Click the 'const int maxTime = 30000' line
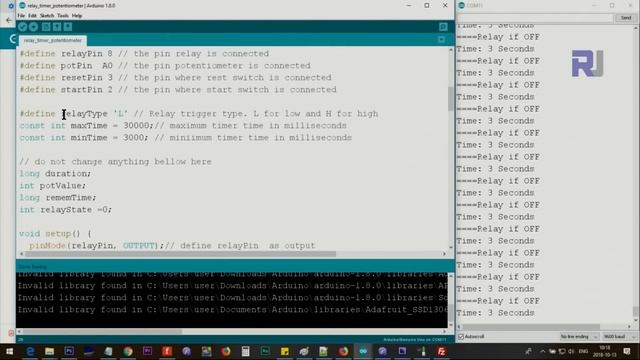 (183, 126)
